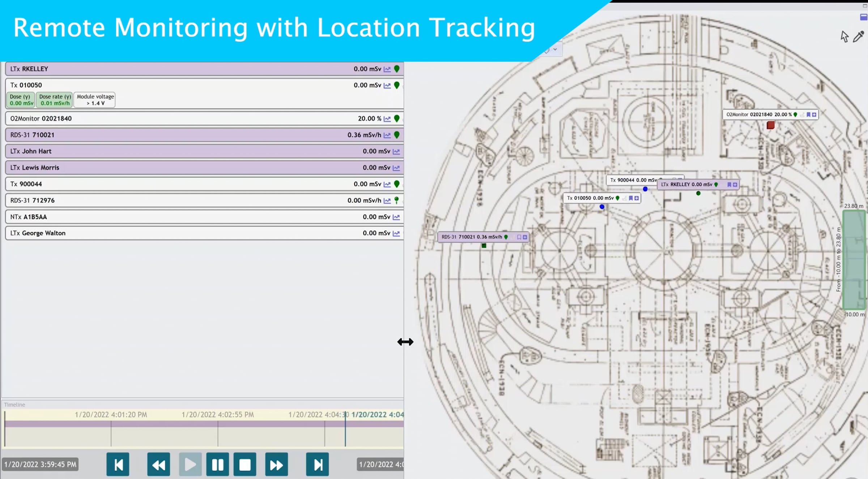The image size is (868, 479).
Task: Click the green elevation range slider
Action: pyautogui.click(x=854, y=260)
